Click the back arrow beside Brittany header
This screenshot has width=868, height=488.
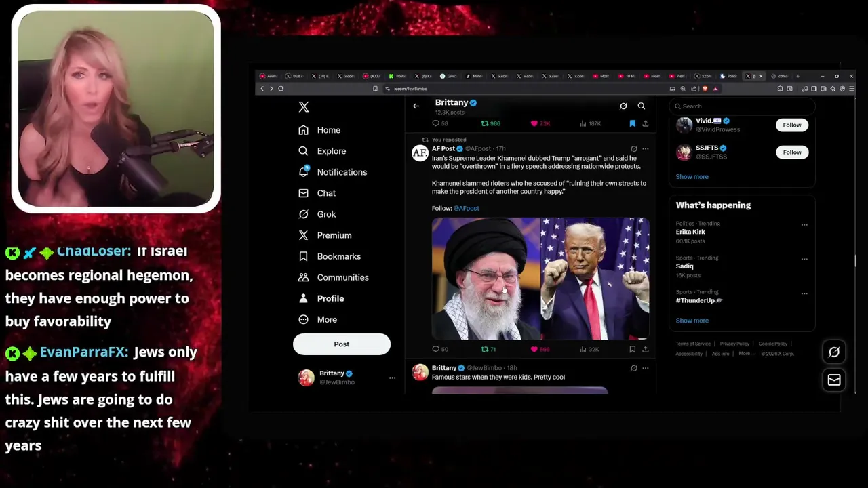416,106
